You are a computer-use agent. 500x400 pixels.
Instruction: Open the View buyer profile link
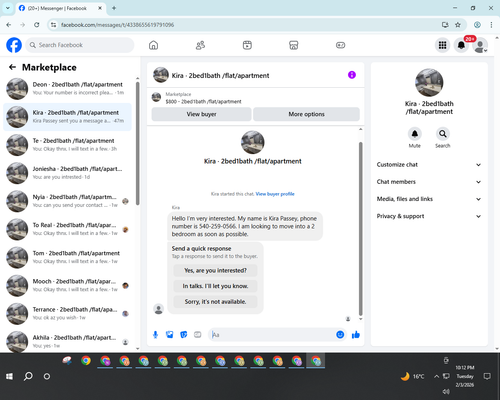pos(275,194)
